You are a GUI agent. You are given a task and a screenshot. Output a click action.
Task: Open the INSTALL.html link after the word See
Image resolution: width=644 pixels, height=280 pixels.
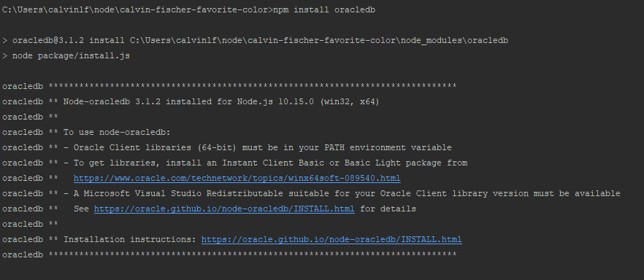224,209
